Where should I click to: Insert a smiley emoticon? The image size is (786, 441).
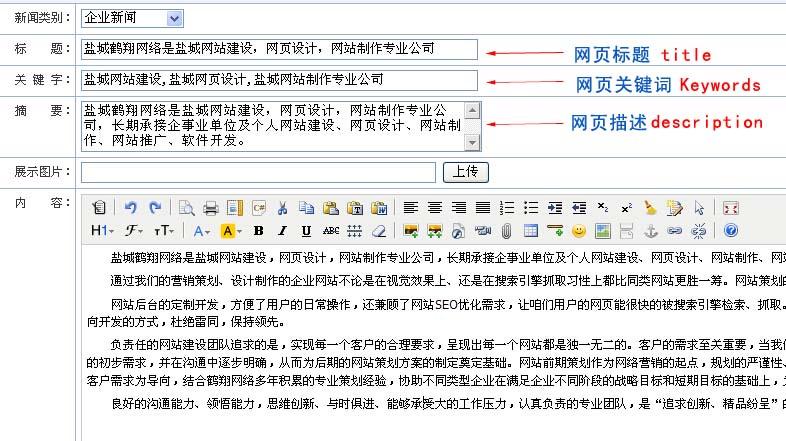click(x=578, y=231)
